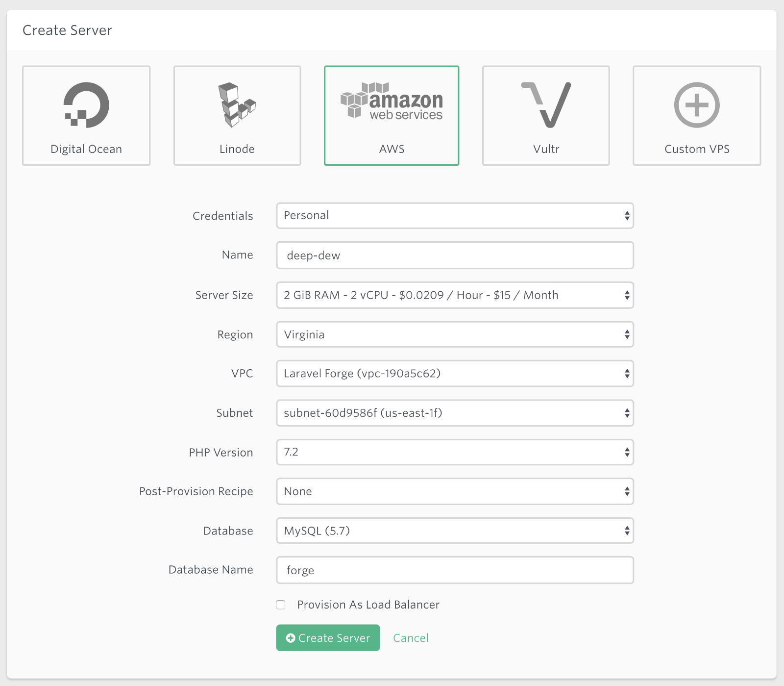This screenshot has height=686, width=784.
Task: Focus the Database Name field forge
Action: click(455, 570)
